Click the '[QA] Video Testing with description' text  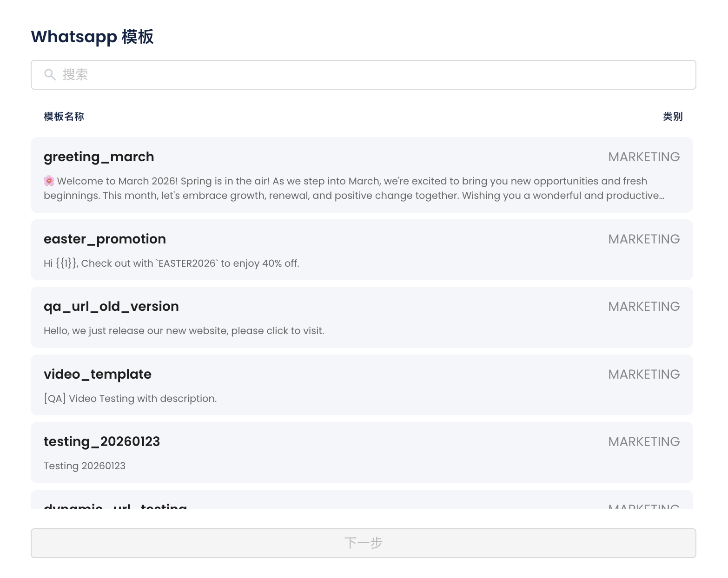(x=130, y=399)
